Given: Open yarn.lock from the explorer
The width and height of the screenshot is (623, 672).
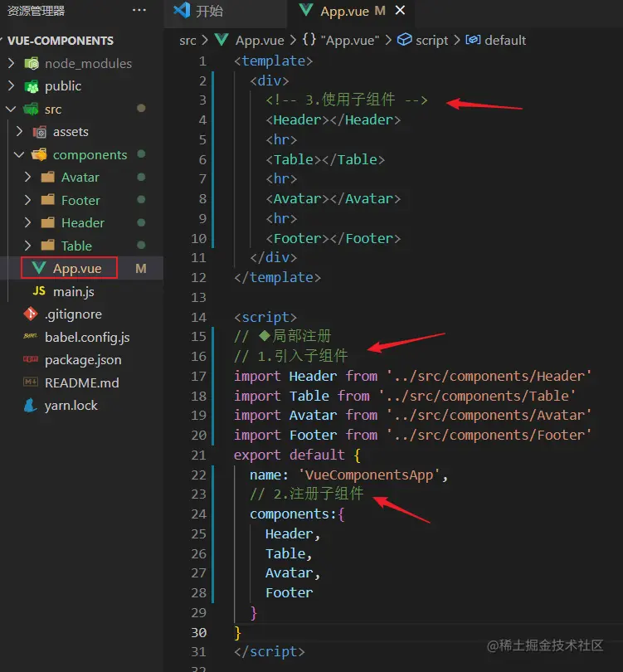Looking at the screenshot, I should (x=71, y=406).
